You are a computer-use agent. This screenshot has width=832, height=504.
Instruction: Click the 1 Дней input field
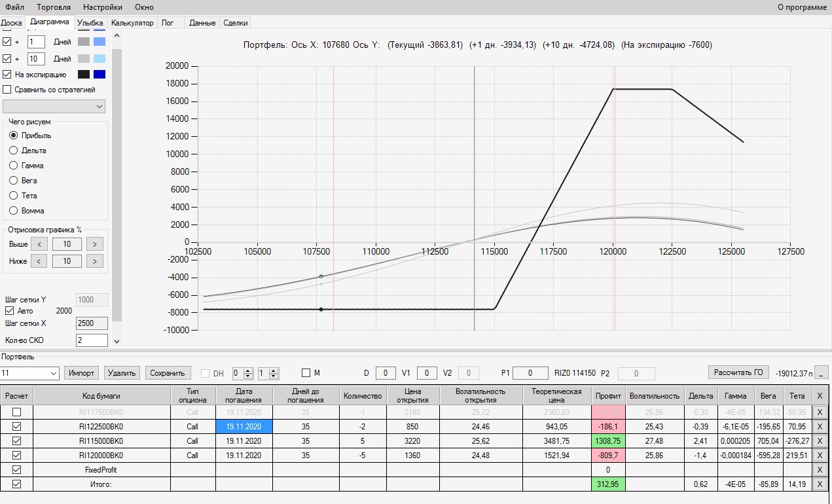pyautogui.click(x=37, y=42)
